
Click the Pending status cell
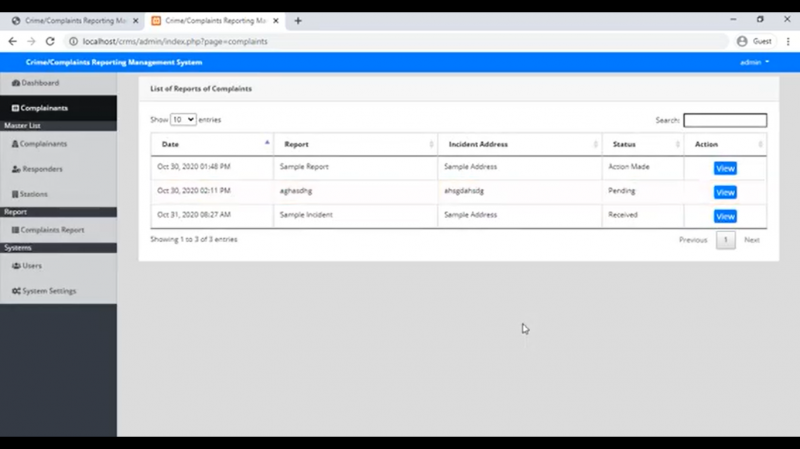coord(643,192)
